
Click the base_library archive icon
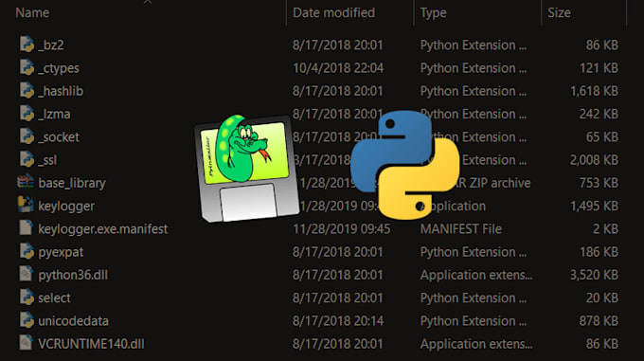point(26,182)
